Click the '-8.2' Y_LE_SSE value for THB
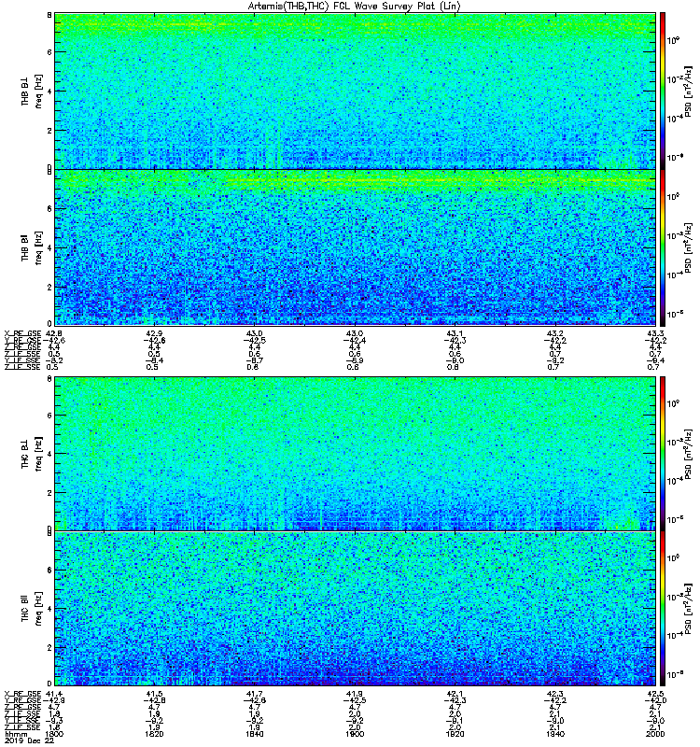700x747 pixels. pyautogui.click(x=54, y=360)
